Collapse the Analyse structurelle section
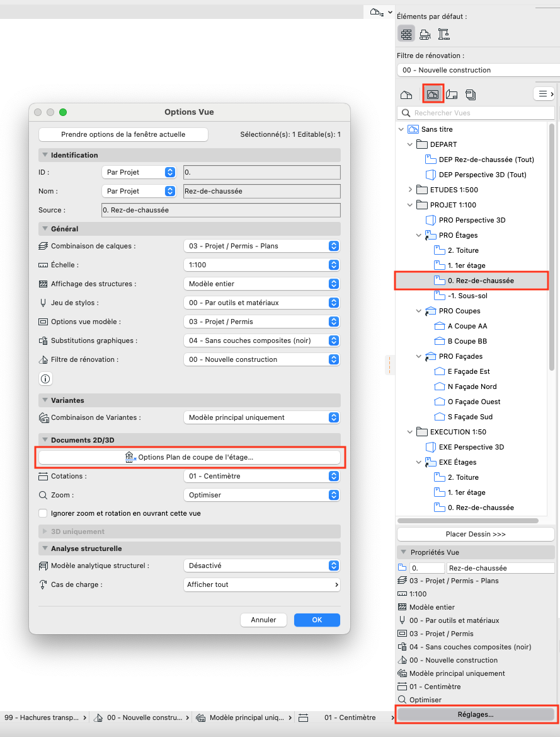 45,548
